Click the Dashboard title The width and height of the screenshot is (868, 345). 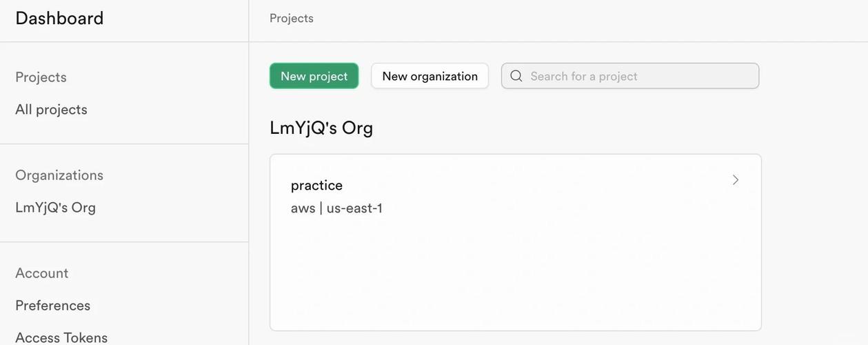pos(59,19)
